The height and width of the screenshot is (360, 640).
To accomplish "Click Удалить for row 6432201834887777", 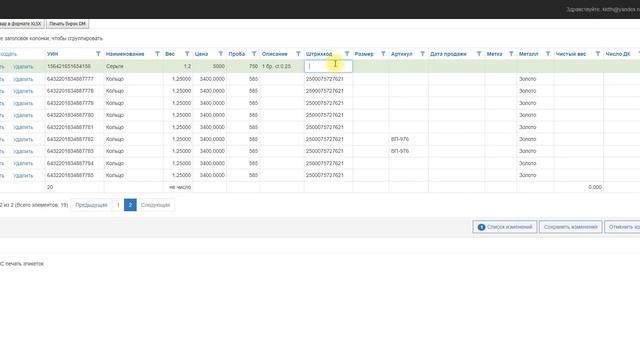I will (x=23, y=79).
